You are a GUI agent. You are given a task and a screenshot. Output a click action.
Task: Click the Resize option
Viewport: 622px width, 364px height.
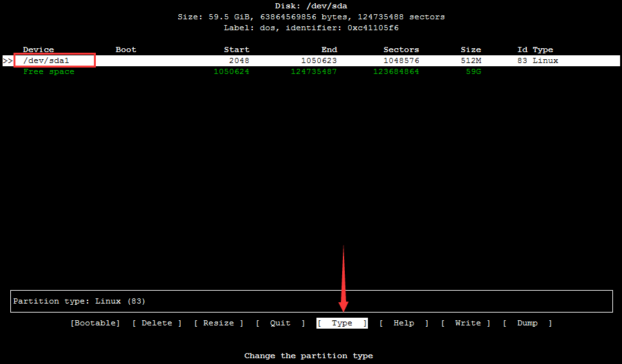219,323
